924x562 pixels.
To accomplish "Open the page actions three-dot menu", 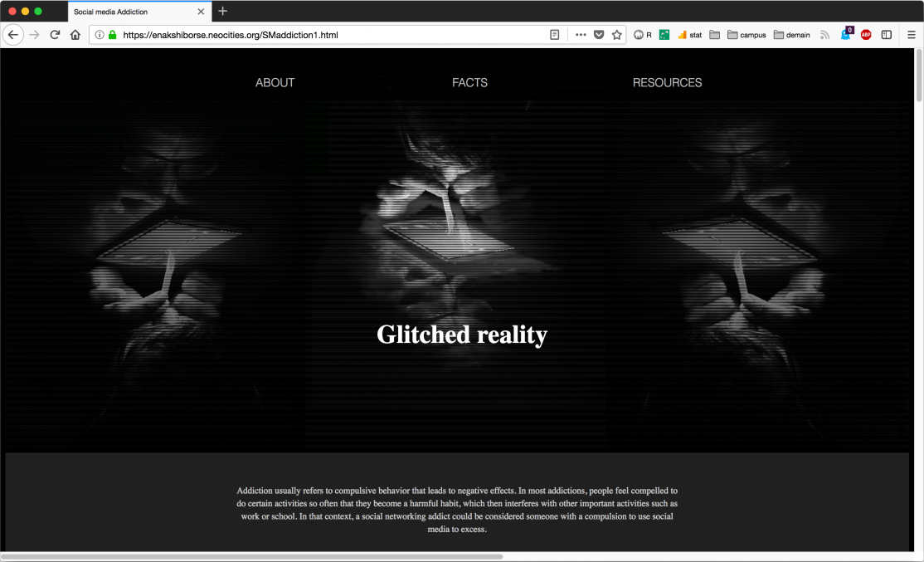I will point(580,35).
